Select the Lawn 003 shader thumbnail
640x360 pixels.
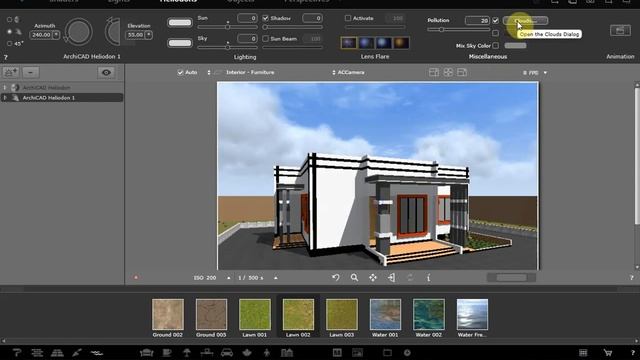(342, 314)
